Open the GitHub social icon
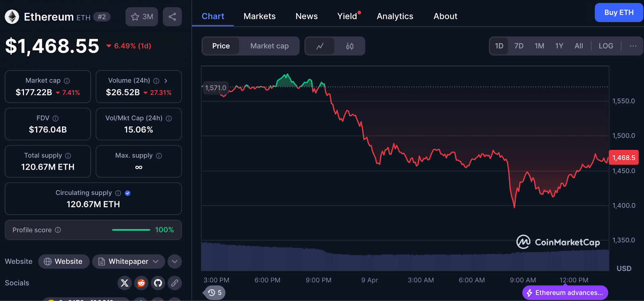 [158, 283]
